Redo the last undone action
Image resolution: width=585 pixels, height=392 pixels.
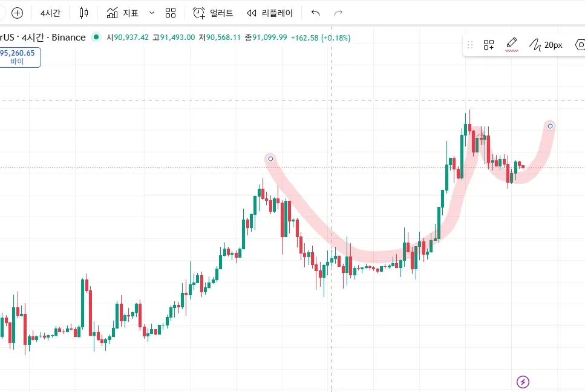coord(339,13)
